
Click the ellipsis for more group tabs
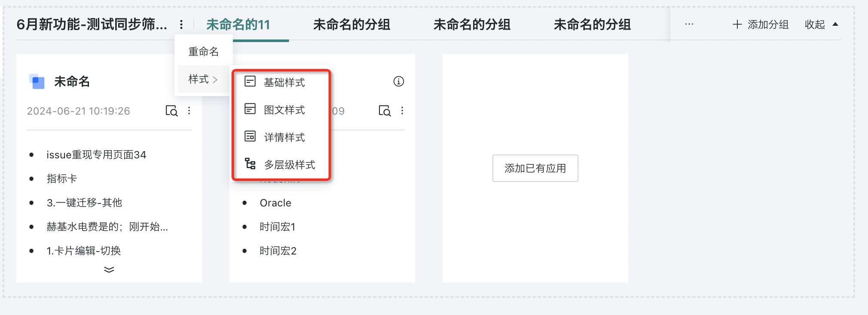(689, 24)
